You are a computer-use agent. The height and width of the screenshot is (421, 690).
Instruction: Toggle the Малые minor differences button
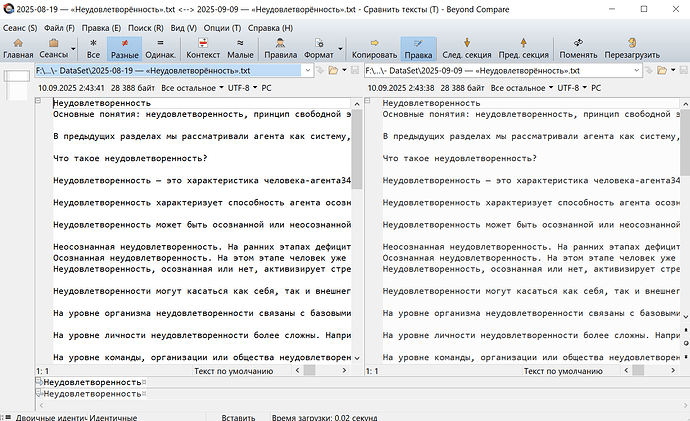point(240,48)
